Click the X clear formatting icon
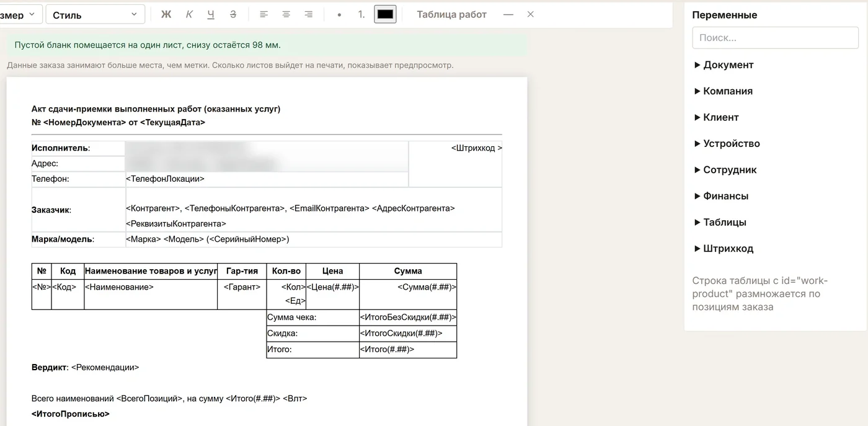 click(x=531, y=14)
